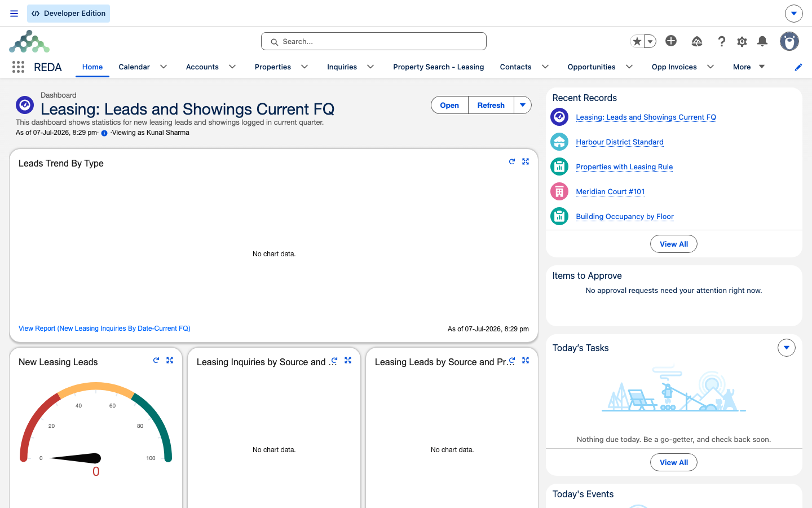The image size is (812, 508).
Task: Click View All under Today's Tasks
Action: coord(674,462)
